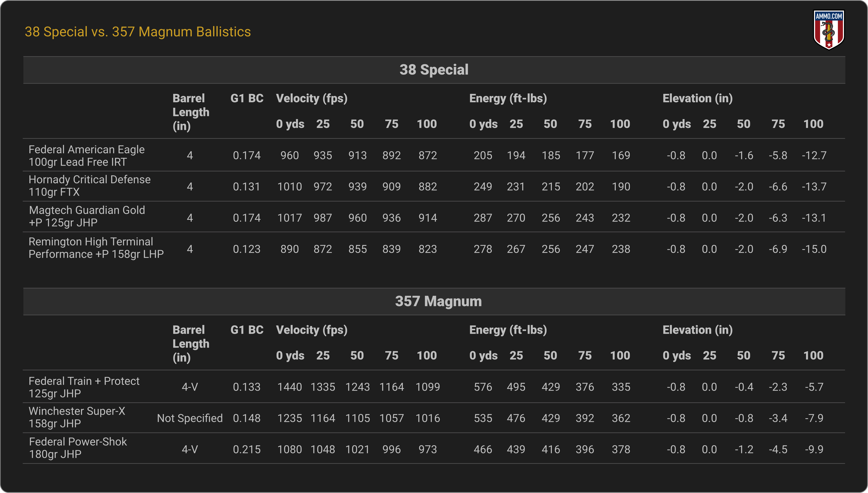Select 'Federal Train + Protect 125gr JHP' row name
Viewport: 868px width, 493px height.
[x=84, y=387]
